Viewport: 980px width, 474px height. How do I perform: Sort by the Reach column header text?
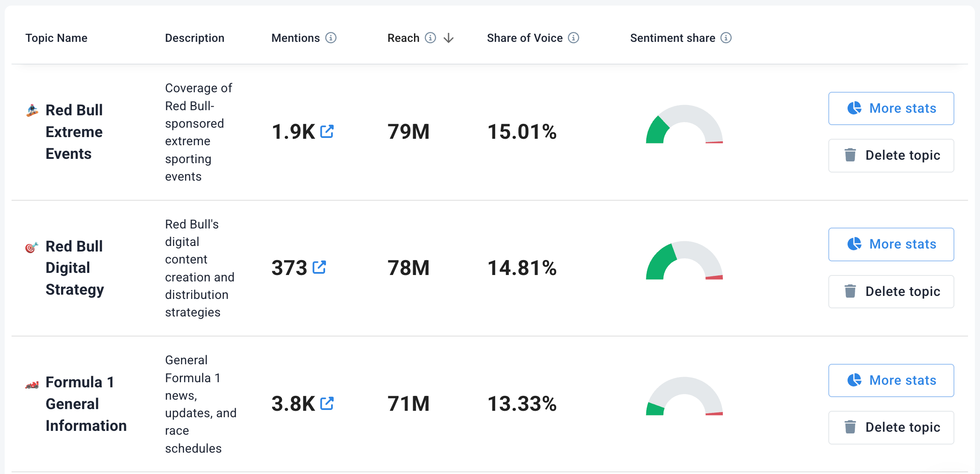click(403, 38)
